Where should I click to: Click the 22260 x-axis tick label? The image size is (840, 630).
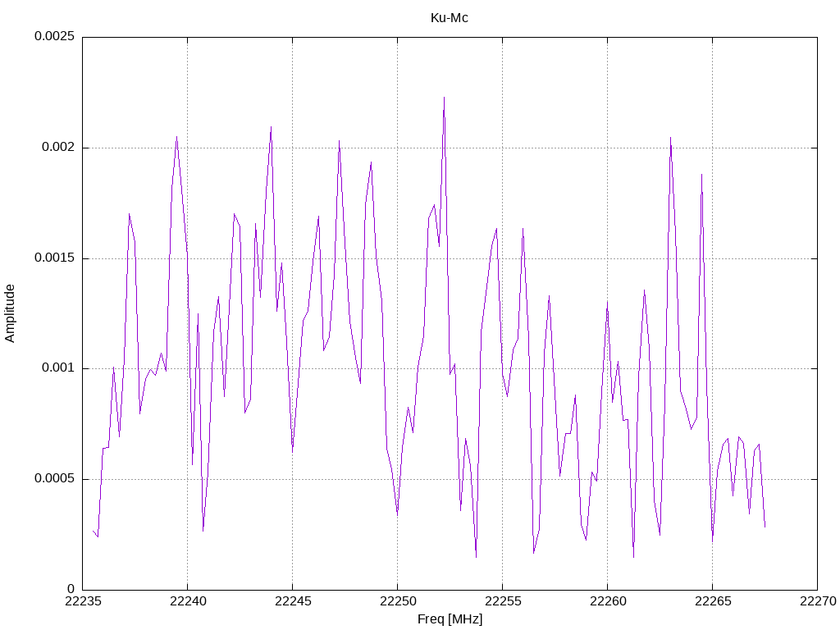click(608, 601)
